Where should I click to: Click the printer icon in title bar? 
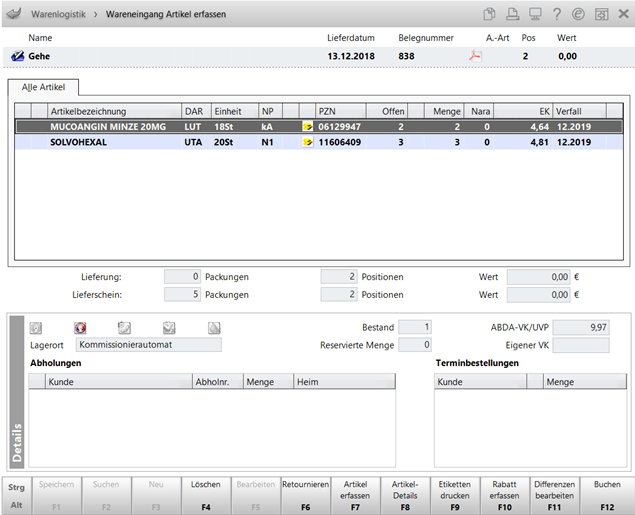tap(512, 14)
